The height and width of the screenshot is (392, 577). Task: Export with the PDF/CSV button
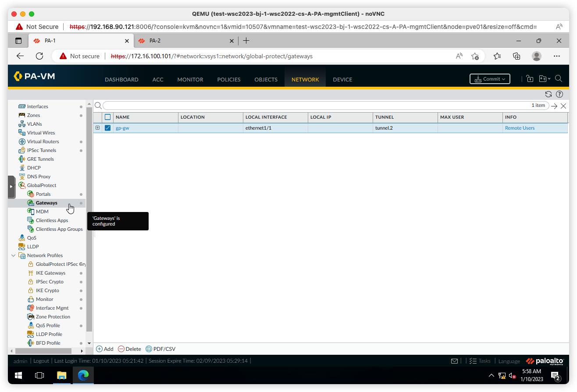pos(160,349)
